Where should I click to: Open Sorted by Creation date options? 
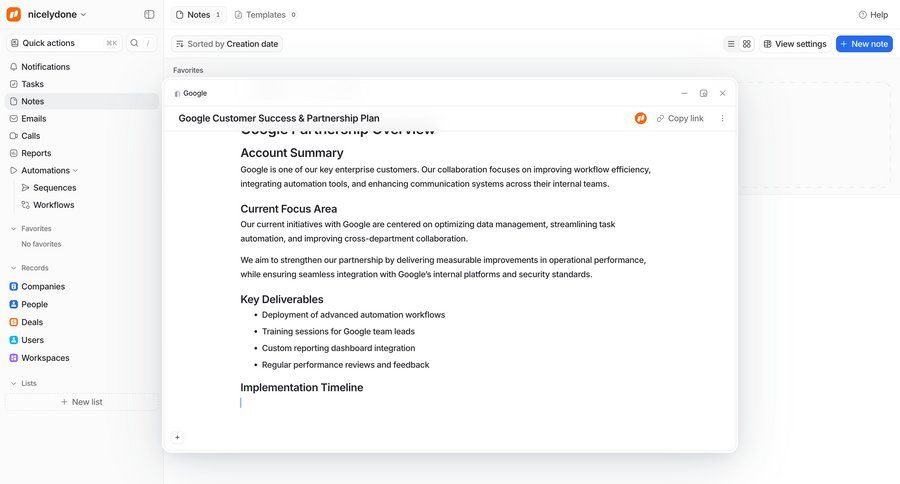point(227,44)
